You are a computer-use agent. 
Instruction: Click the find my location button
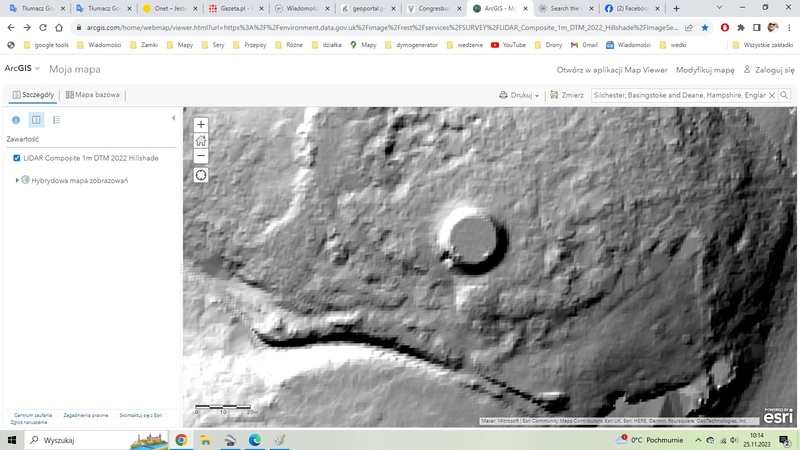201,175
